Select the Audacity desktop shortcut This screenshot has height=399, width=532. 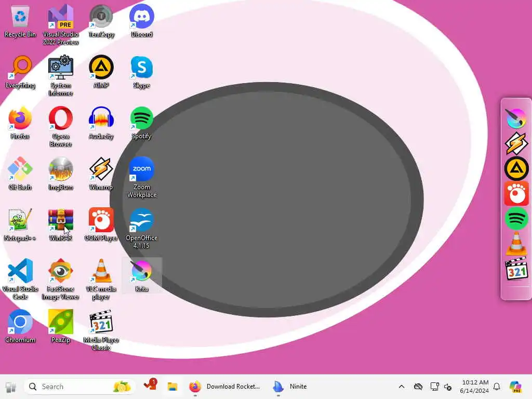tap(101, 123)
